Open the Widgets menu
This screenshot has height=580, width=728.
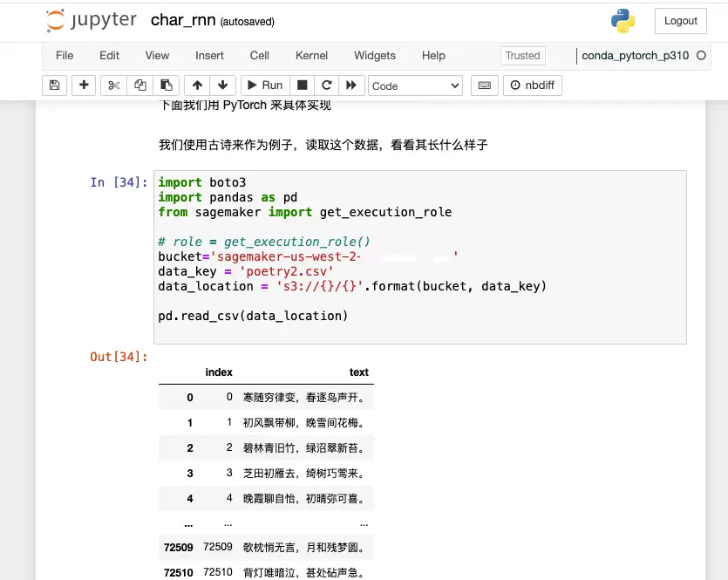[x=375, y=56]
